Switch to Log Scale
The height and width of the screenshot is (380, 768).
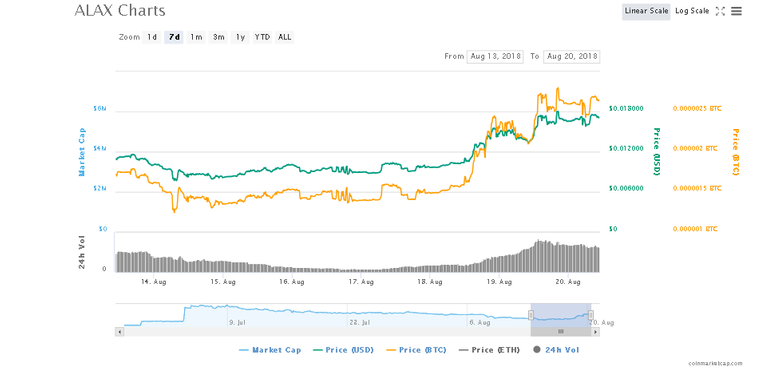(x=692, y=11)
